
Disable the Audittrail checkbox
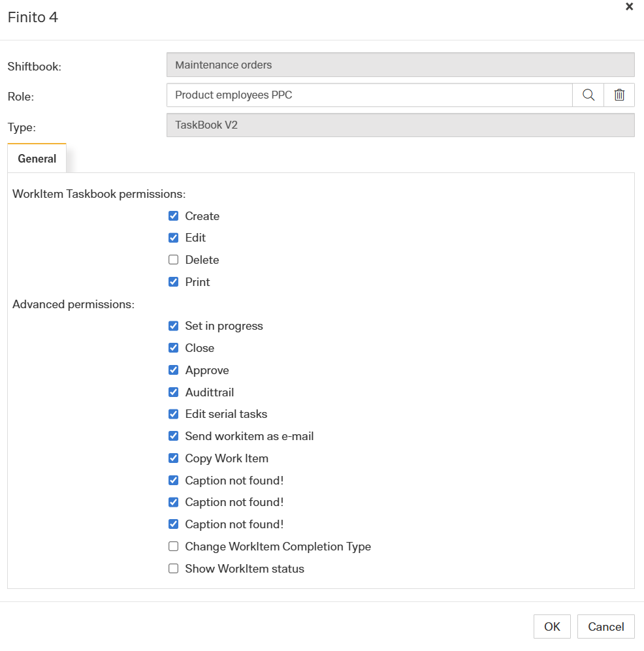[x=173, y=392]
